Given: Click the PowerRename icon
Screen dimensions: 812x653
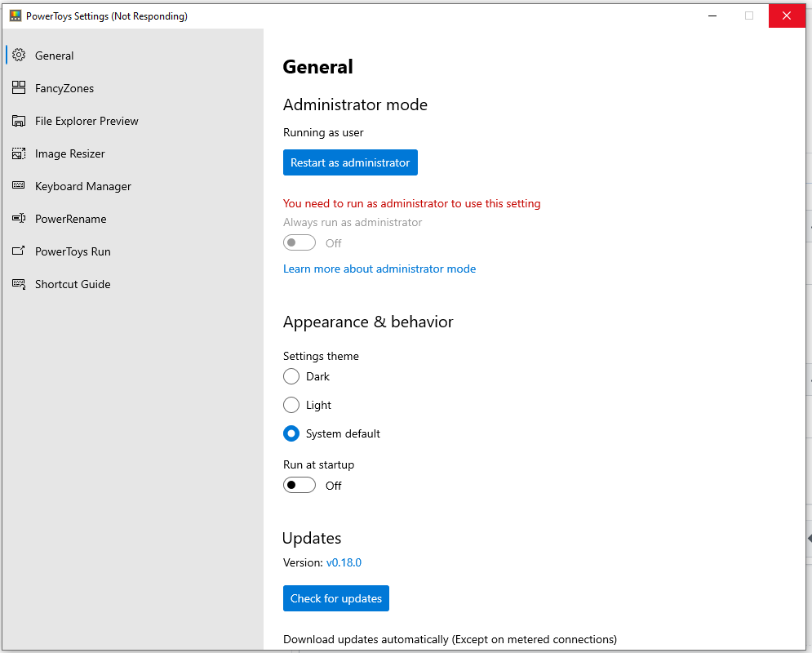Looking at the screenshot, I should pyautogui.click(x=19, y=218).
